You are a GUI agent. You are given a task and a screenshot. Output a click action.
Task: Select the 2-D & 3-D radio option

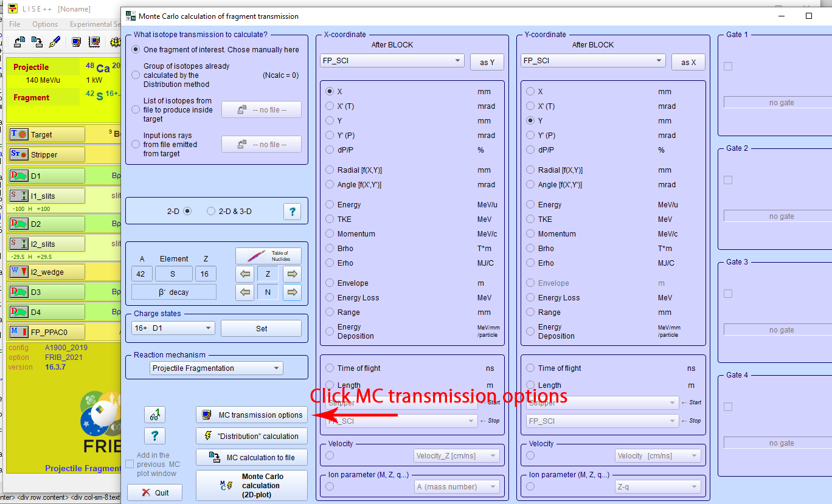tap(211, 212)
